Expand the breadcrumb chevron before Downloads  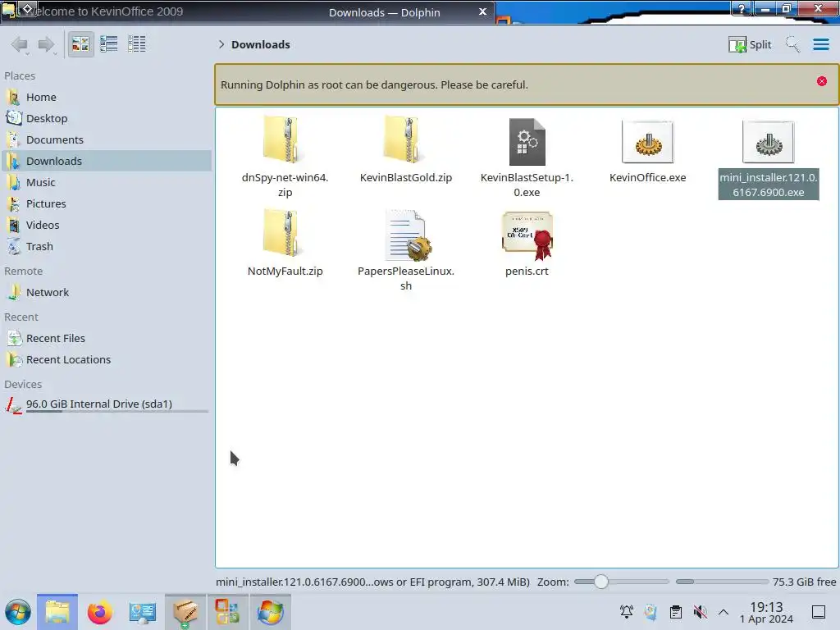point(221,44)
